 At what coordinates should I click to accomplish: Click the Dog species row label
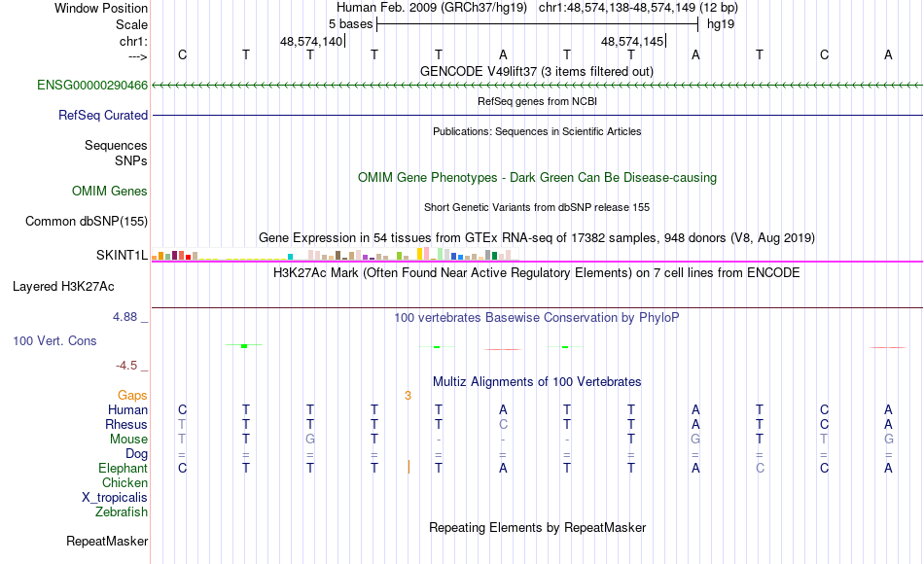pos(136,454)
